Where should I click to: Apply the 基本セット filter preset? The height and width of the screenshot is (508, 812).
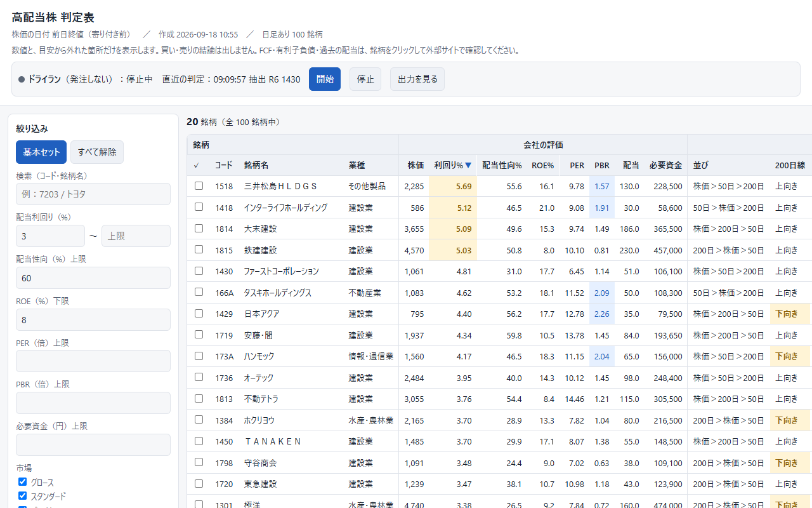(x=41, y=152)
